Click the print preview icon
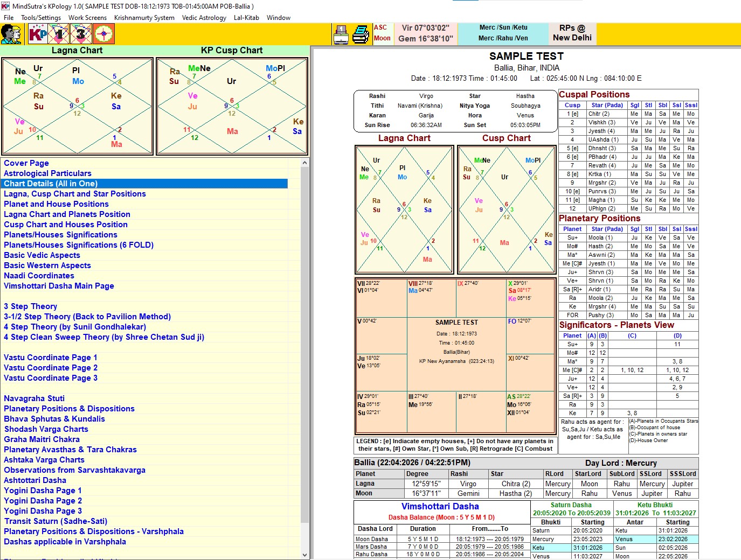The image size is (741, 560). 341,34
